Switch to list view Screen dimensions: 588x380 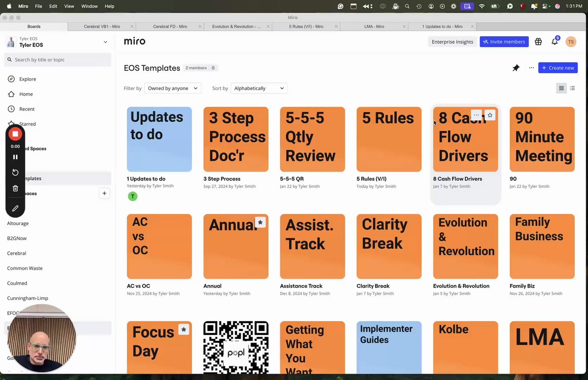(x=572, y=88)
